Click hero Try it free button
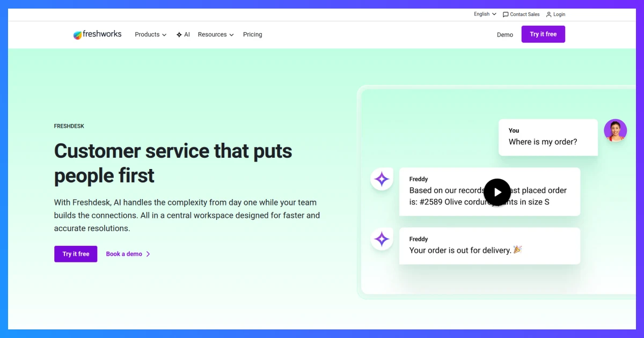The width and height of the screenshot is (644, 338). tap(76, 254)
